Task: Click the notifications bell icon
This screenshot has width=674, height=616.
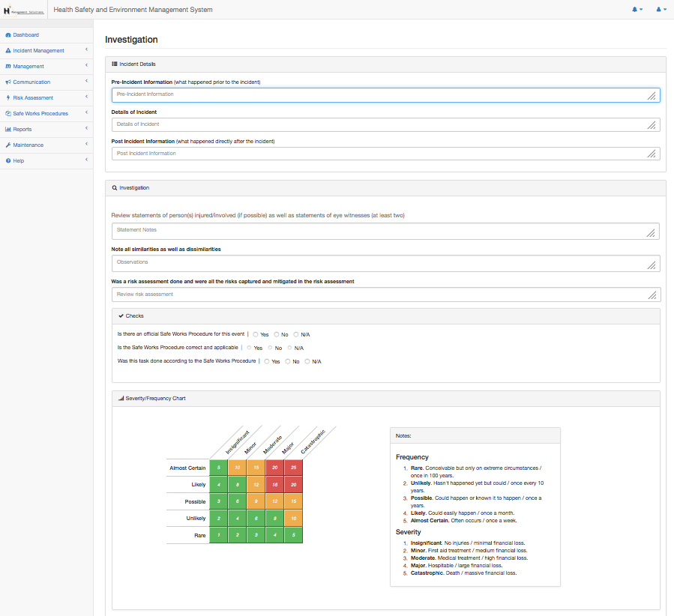Action: coord(637,10)
